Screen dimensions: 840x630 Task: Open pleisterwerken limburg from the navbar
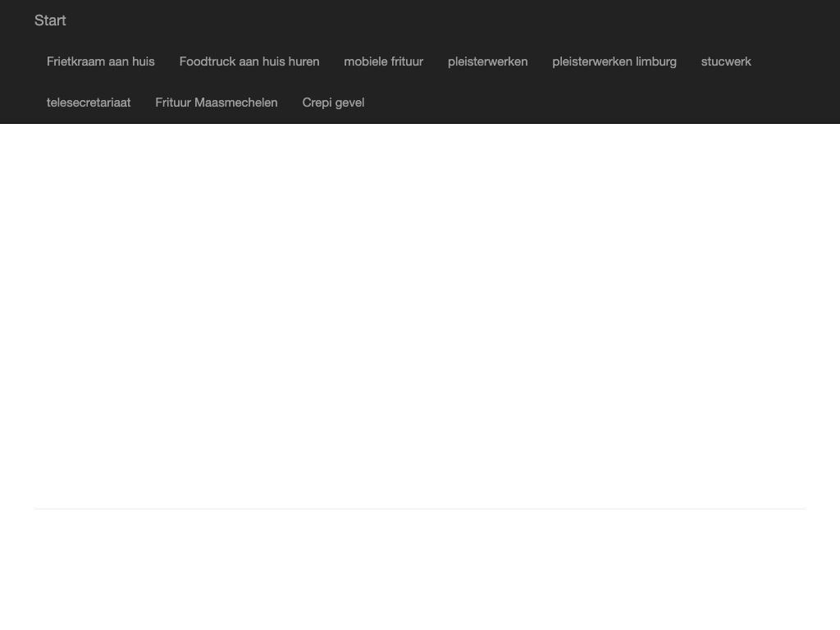tap(614, 62)
